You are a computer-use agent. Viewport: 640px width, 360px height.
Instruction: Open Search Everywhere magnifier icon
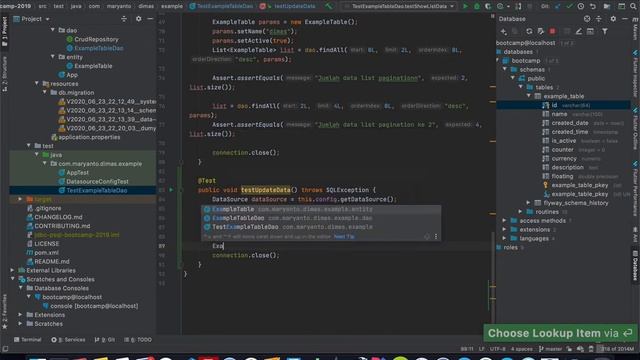[x=633, y=6]
